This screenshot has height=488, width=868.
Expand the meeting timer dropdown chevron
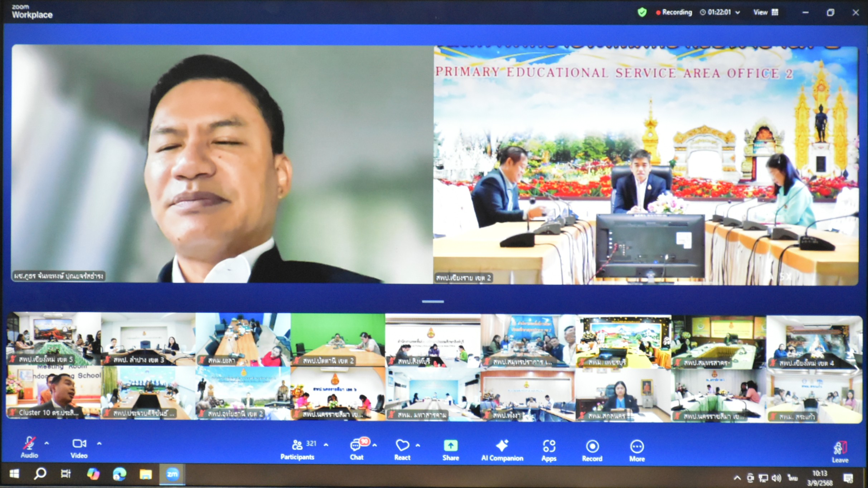pyautogui.click(x=738, y=13)
